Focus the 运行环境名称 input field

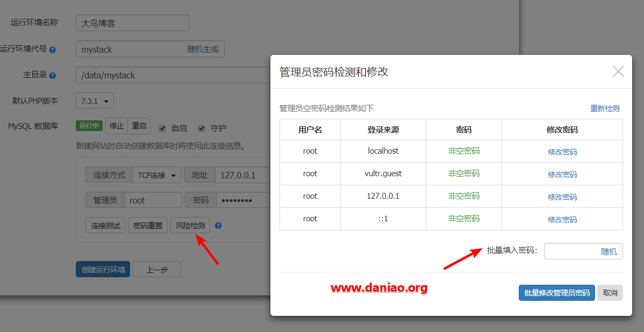pyautogui.click(x=132, y=23)
